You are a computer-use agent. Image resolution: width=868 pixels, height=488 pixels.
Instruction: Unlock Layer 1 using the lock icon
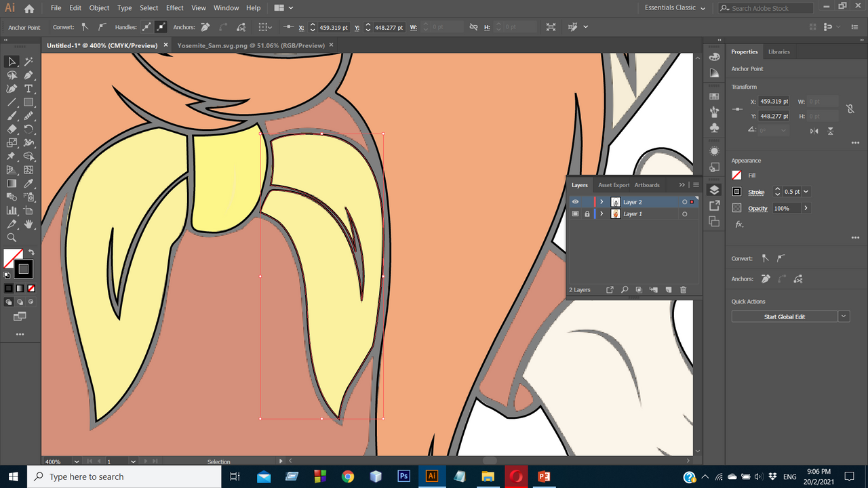click(587, 214)
